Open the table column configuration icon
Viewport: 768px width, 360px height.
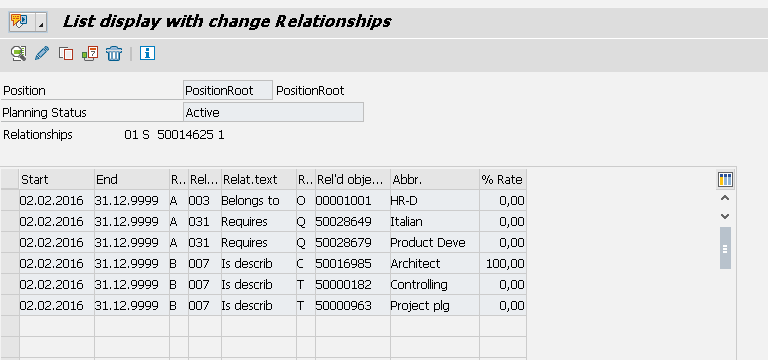pyautogui.click(x=725, y=180)
